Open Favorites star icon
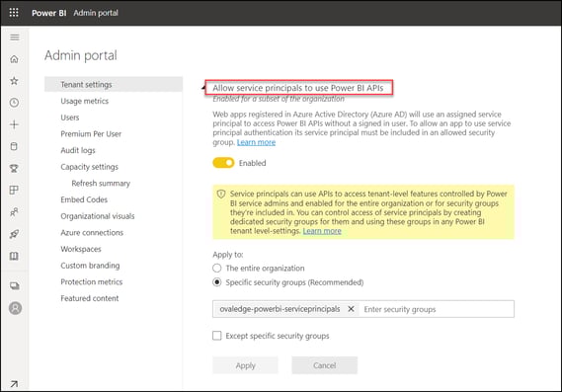562x392 pixels. pyautogui.click(x=14, y=81)
